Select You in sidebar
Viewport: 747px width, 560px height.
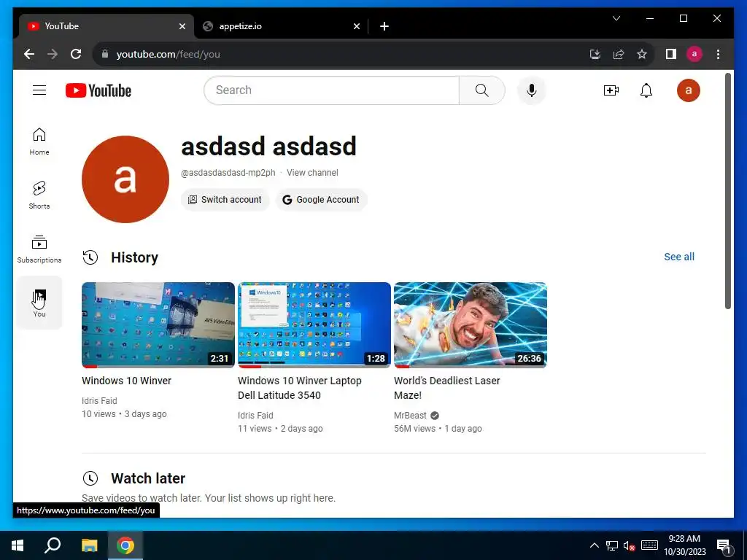pos(39,303)
